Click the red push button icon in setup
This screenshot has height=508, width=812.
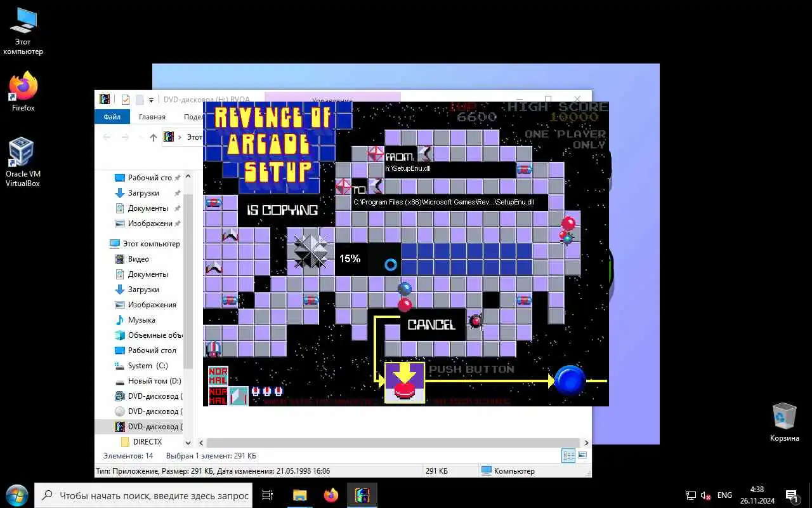pyautogui.click(x=405, y=383)
